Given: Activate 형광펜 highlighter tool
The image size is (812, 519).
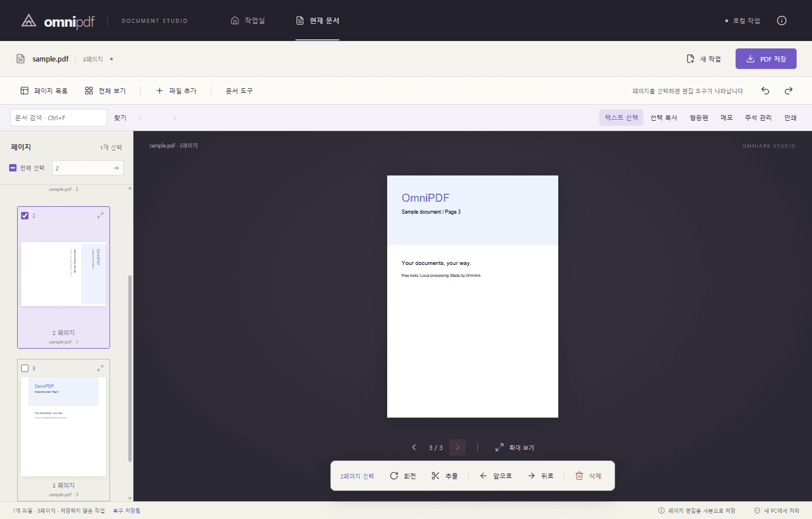Looking at the screenshot, I should (x=699, y=117).
